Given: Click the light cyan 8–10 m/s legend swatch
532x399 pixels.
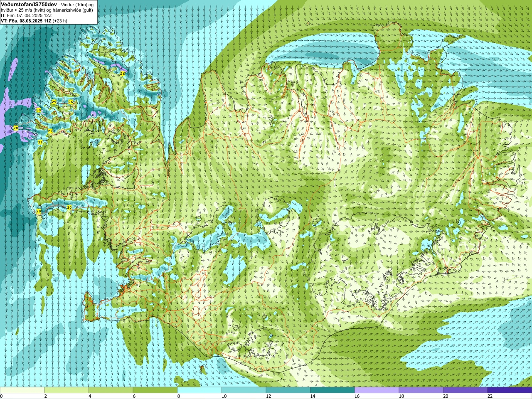Looking at the screenshot, I should [199, 390].
